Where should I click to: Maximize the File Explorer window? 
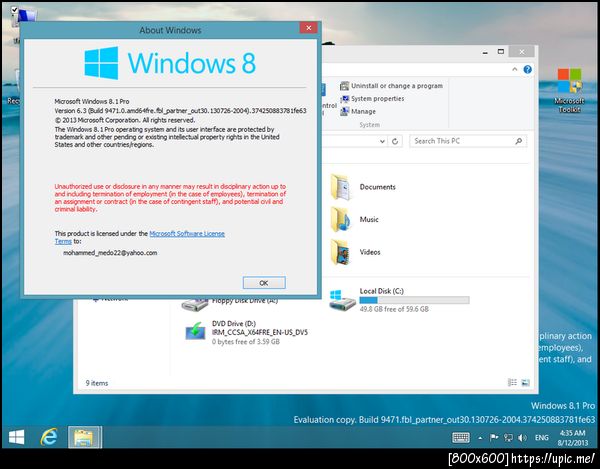point(501,51)
